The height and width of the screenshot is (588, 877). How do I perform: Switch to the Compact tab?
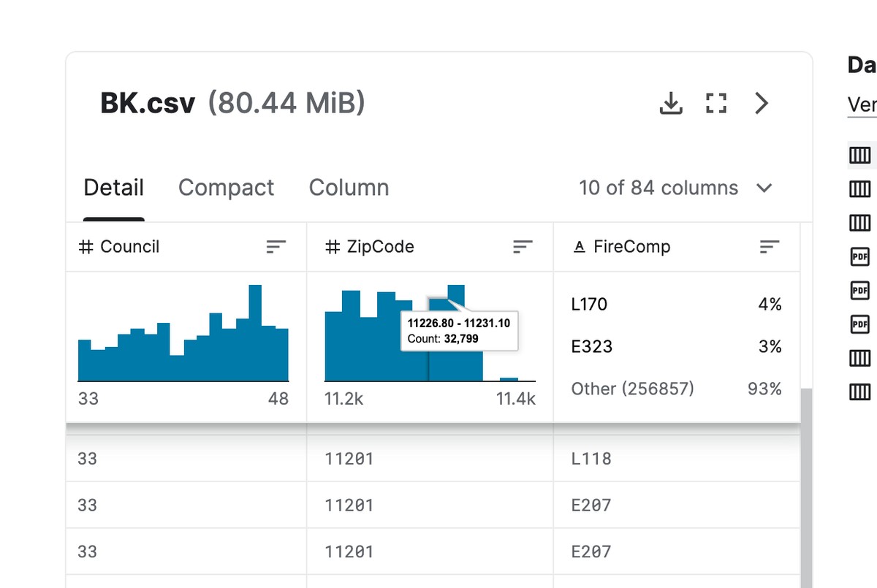click(226, 188)
